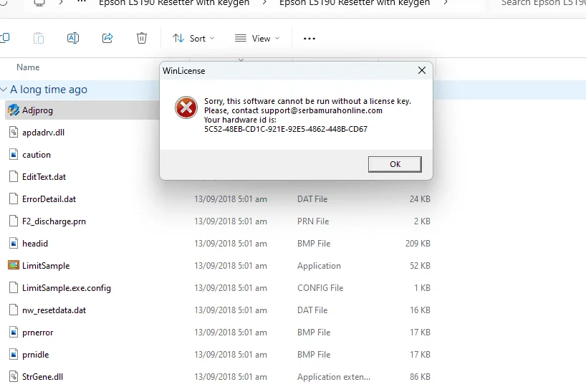Open the Sort dropdown
The width and height of the screenshot is (586, 392).
[x=193, y=38]
